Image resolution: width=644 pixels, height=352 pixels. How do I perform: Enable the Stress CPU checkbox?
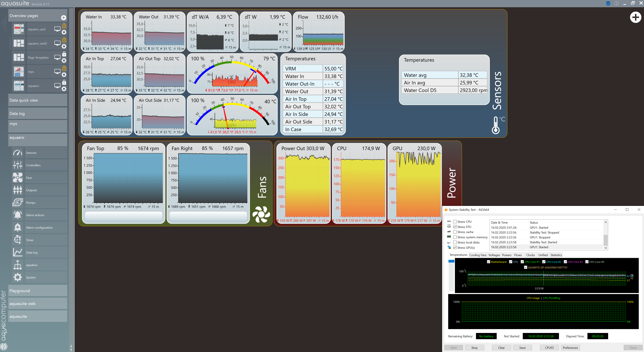(455, 222)
